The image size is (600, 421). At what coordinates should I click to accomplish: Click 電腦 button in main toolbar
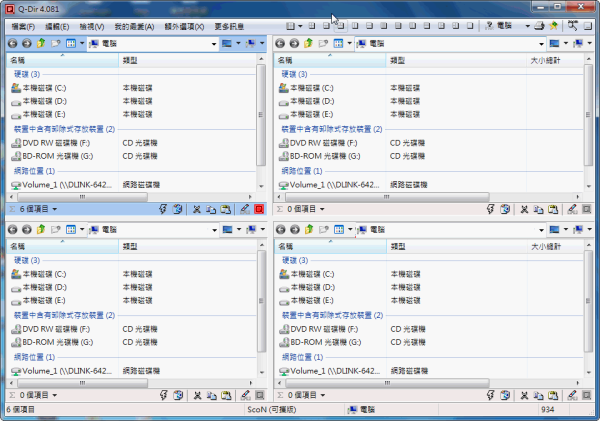pyautogui.click(x=499, y=26)
